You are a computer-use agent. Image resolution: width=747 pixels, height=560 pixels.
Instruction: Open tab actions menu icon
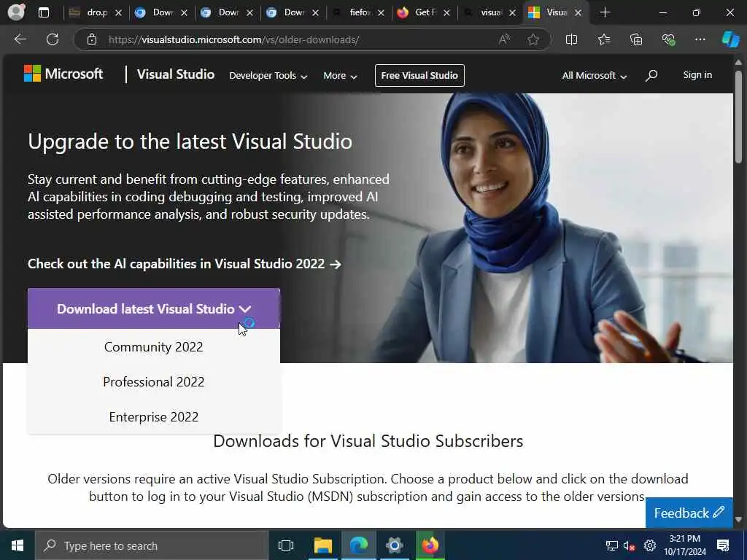point(43,12)
